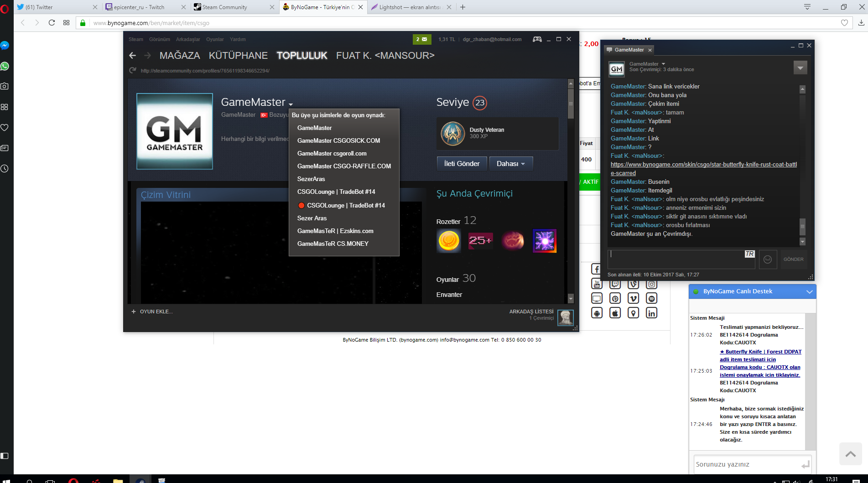The image size is (868, 483).
Task: Open the chat options dropdown arrow
Action: click(800, 68)
